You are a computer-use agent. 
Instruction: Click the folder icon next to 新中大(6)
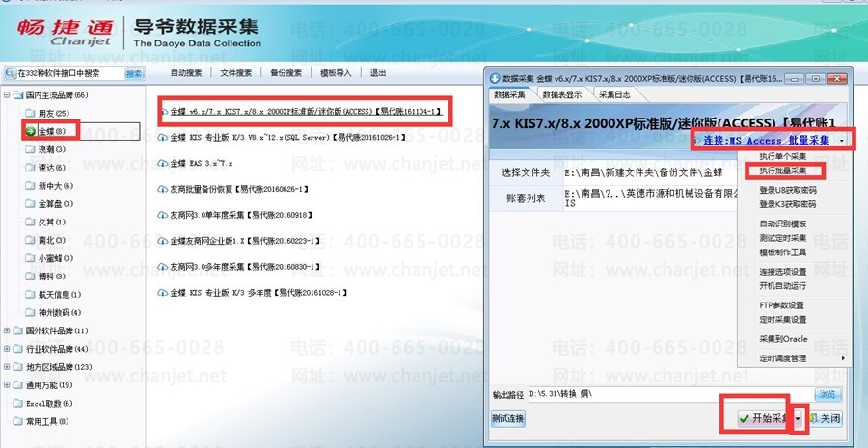[x=30, y=186]
